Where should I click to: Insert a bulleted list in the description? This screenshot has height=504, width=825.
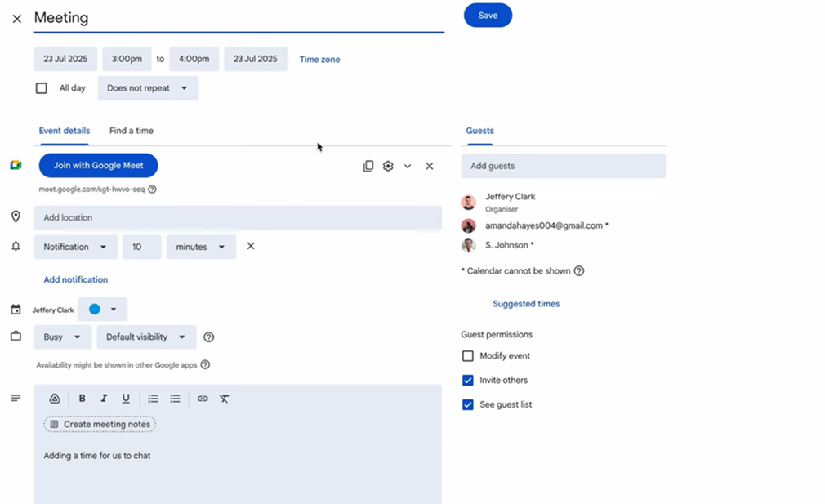coord(175,399)
